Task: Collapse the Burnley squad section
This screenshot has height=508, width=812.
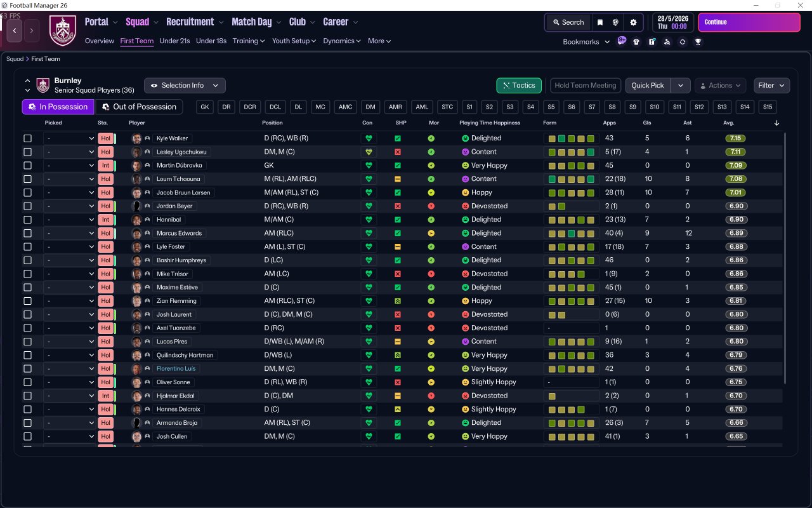Action: (x=27, y=81)
